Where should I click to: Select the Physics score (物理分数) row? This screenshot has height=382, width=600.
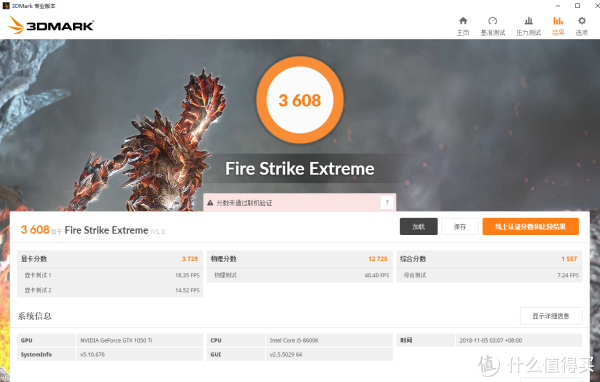pos(300,259)
